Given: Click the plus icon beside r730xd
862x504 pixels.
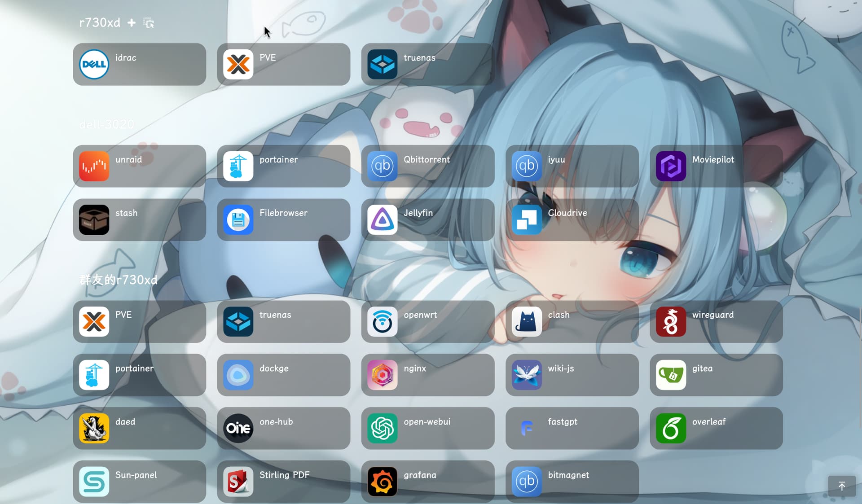Looking at the screenshot, I should click(131, 22).
